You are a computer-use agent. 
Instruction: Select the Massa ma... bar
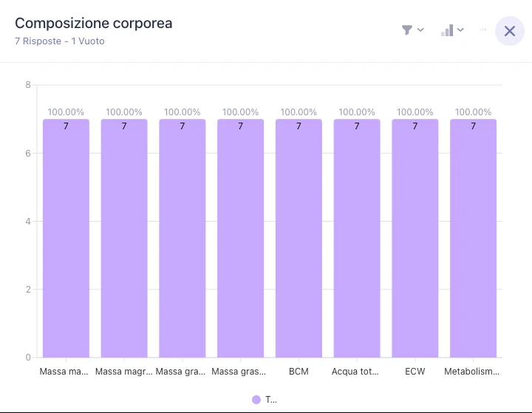point(66,238)
